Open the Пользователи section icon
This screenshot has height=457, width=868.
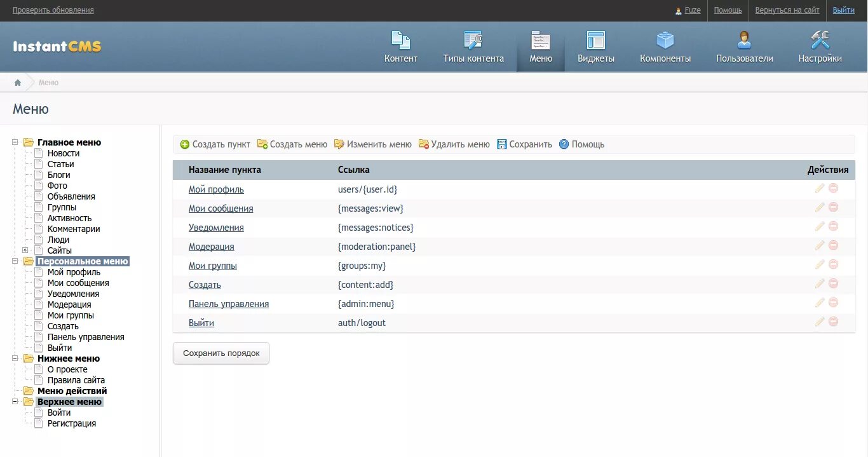(745, 41)
